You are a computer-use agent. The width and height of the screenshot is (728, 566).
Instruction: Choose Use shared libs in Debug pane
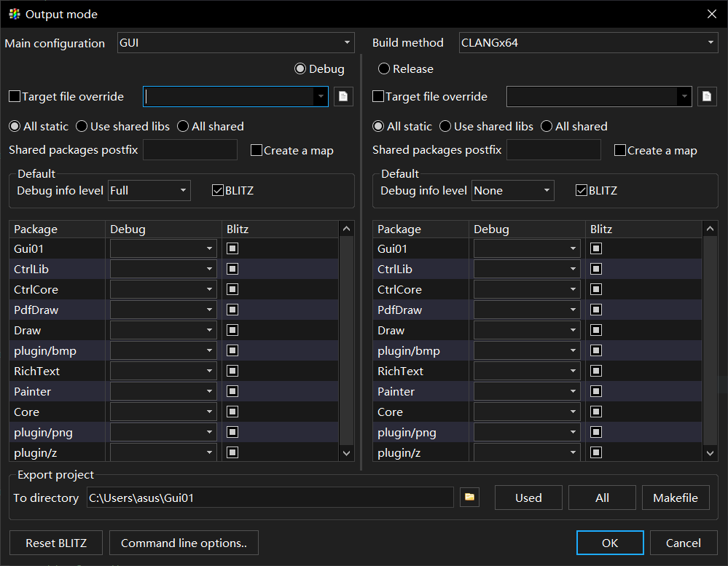click(x=82, y=127)
